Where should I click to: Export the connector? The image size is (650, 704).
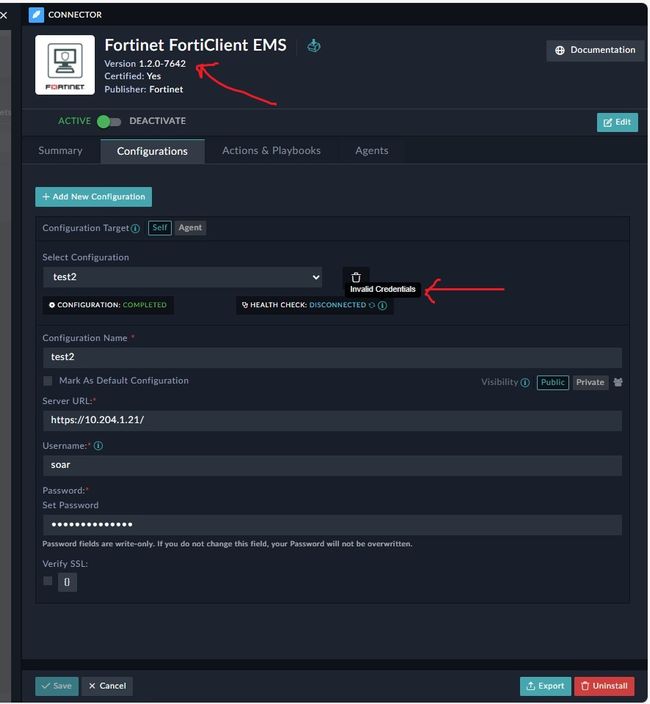click(x=545, y=686)
